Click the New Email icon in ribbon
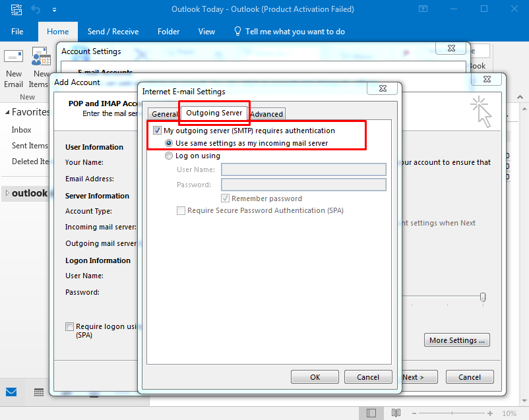The image size is (529, 420). [x=13, y=57]
